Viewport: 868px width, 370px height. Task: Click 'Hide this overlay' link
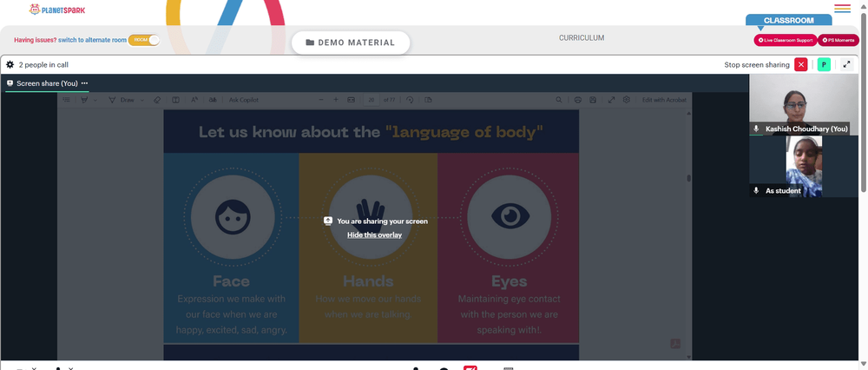tap(375, 235)
